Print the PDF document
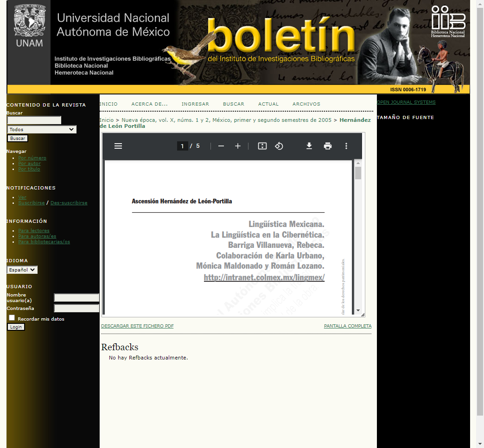Viewport: 484px width, 448px height. (x=328, y=146)
